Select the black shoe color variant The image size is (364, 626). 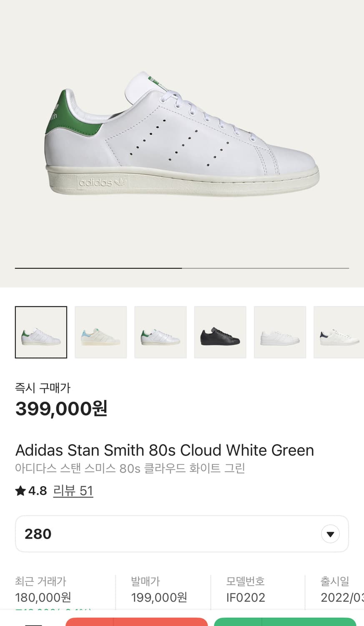pyautogui.click(x=220, y=332)
